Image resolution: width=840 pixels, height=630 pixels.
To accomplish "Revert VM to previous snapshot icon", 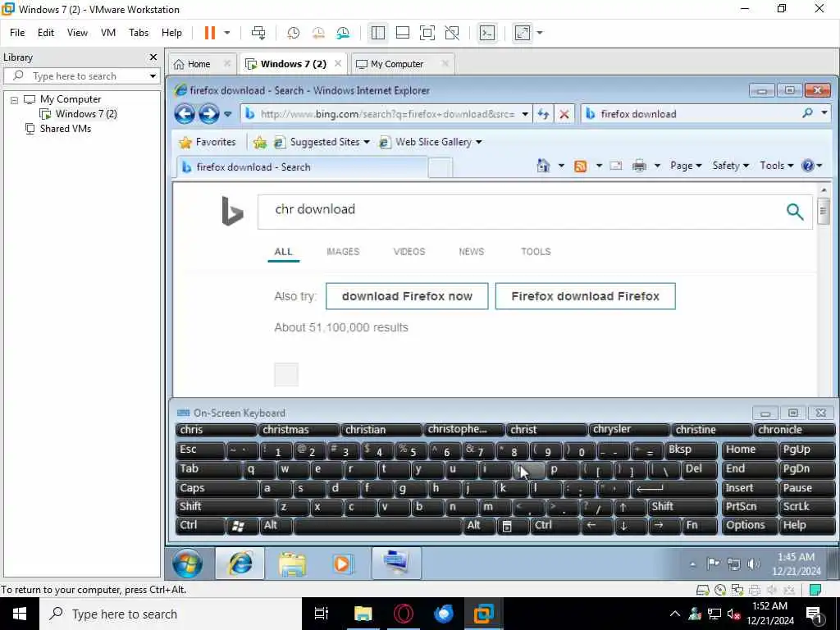I will [318, 33].
